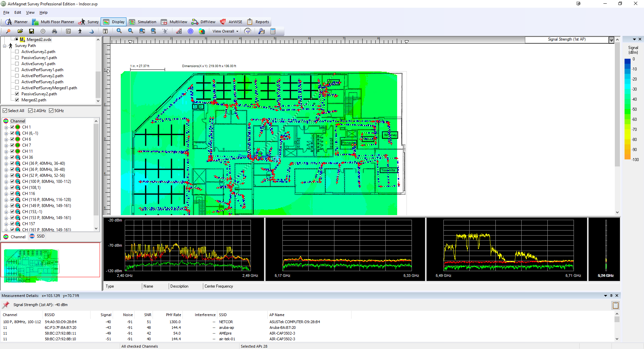
Task: Click the wrench configuration icon
Action: (x=262, y=31)
